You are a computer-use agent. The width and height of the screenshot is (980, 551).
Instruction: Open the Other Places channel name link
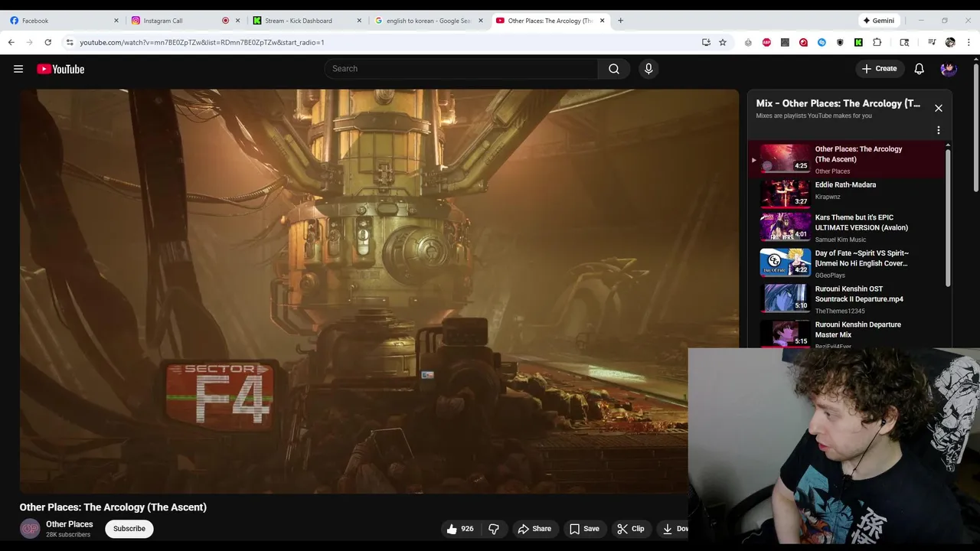[x=70, y=524]
